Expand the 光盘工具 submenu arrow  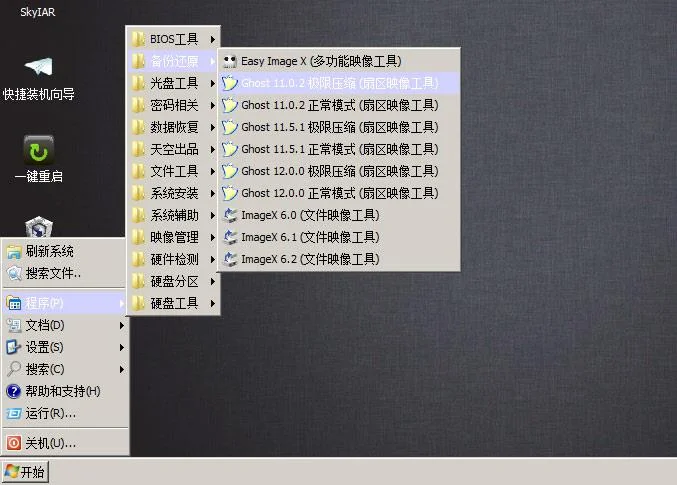coord(213,83)
